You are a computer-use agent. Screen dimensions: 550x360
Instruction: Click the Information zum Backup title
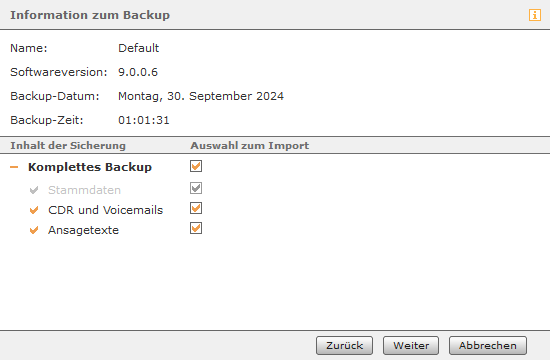[90, 15]
